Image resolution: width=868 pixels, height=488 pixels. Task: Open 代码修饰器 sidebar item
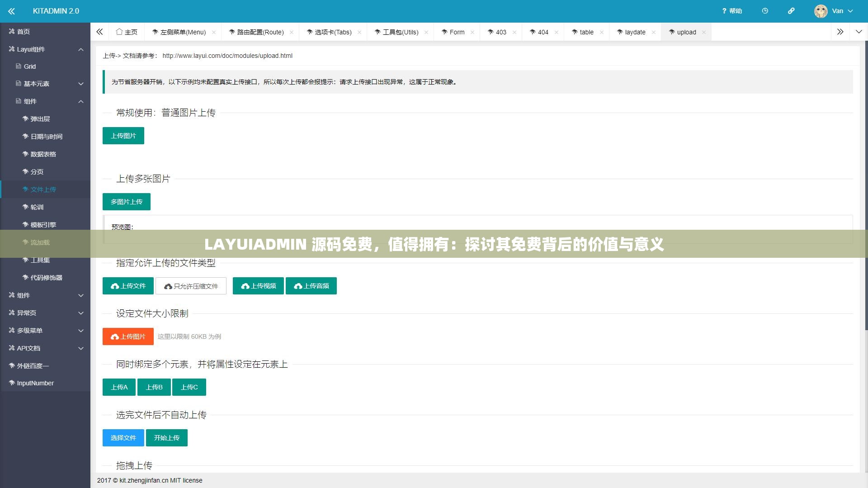pos(45,278)
